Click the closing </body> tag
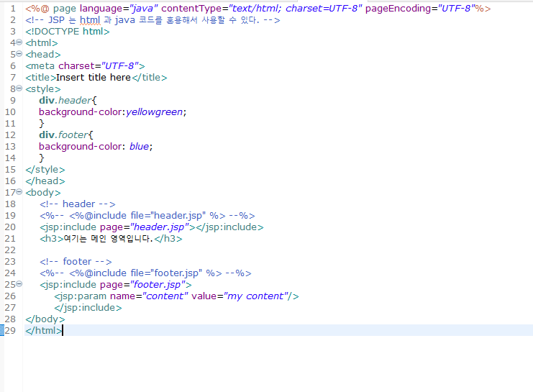The width and height of the screenshot is (533, 392). 45,319
